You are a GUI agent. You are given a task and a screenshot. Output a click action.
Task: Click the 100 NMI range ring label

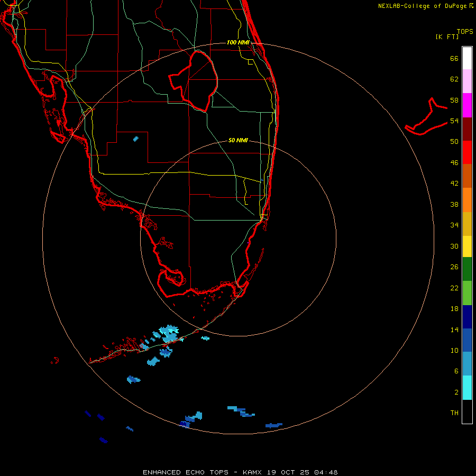tap(238, 42)
